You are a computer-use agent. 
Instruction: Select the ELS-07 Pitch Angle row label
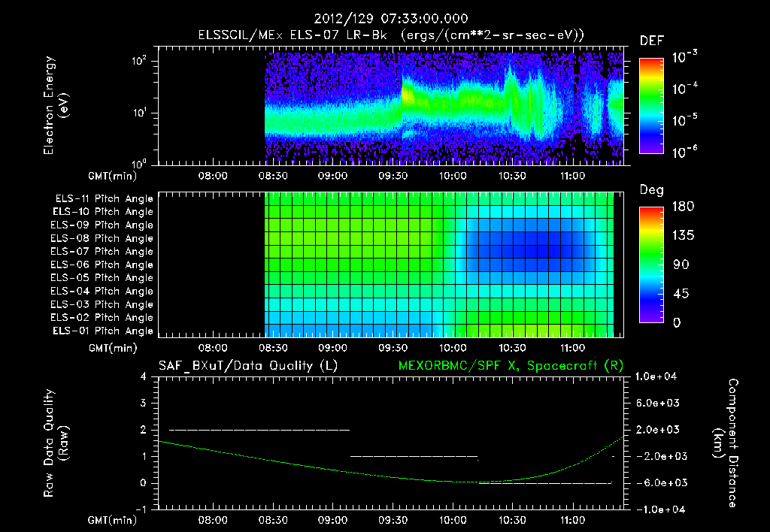(102, 251)
